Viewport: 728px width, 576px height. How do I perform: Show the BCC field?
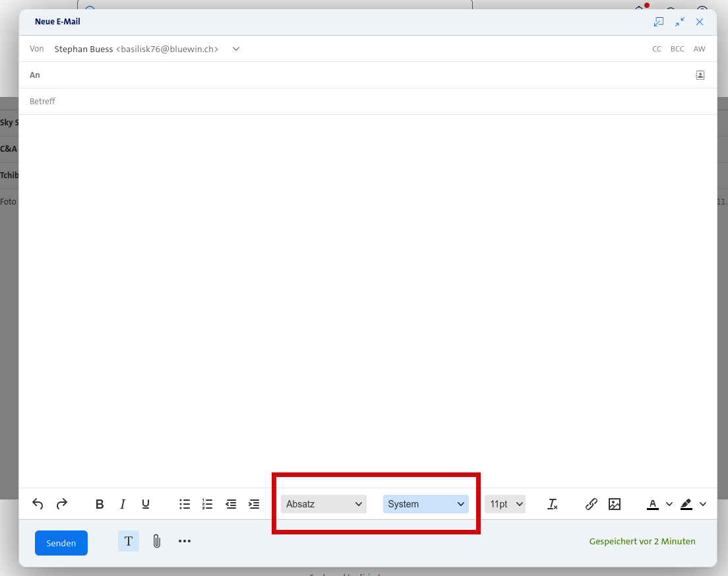677,49
